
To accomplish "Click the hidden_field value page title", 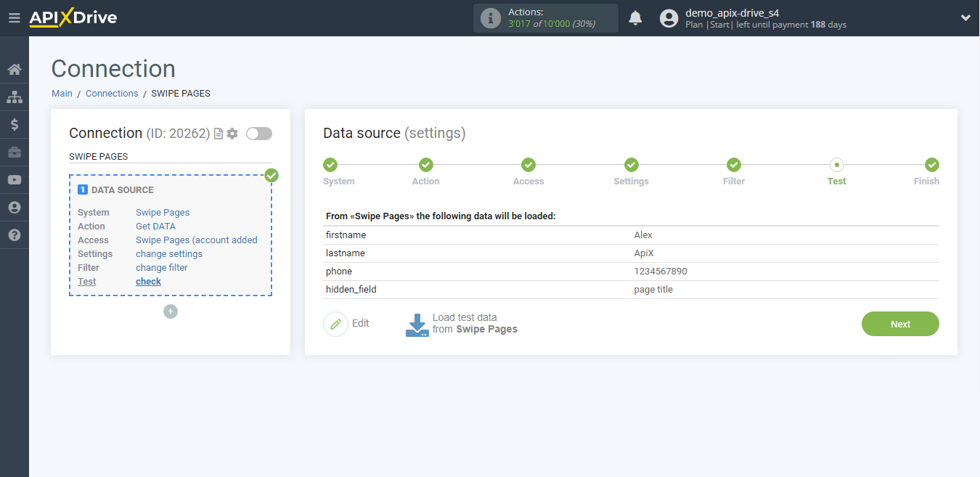I will click(x=653, y=290).
